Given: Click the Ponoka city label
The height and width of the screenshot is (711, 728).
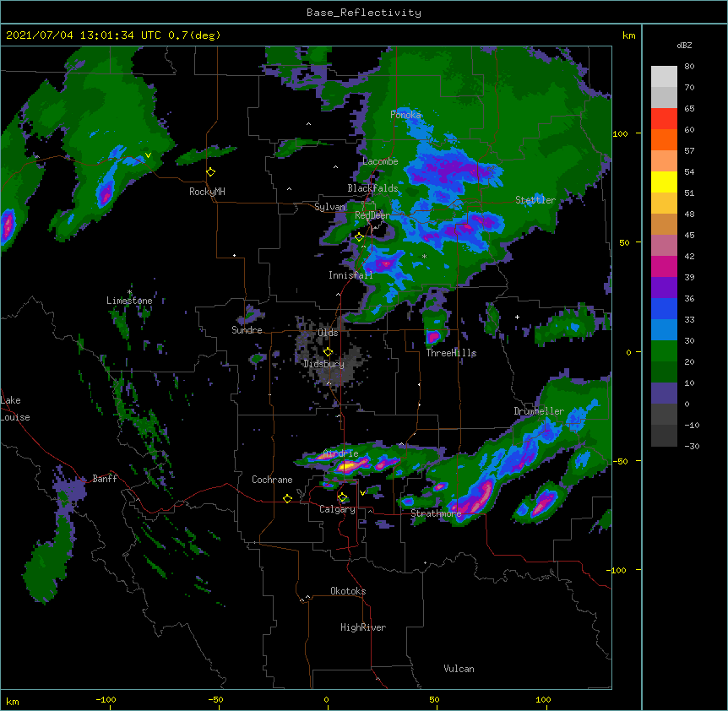Looking at the screenshot, I should coord(405,115).
